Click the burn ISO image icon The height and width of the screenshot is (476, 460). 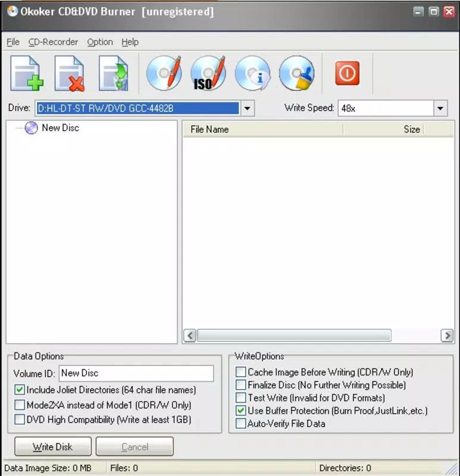coord(208,73)
